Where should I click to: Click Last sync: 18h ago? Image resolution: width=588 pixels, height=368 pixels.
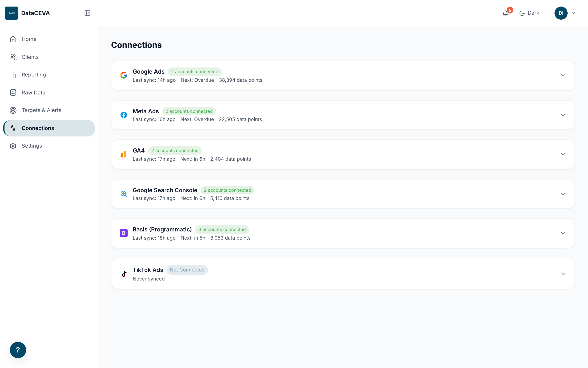[154, 238]
